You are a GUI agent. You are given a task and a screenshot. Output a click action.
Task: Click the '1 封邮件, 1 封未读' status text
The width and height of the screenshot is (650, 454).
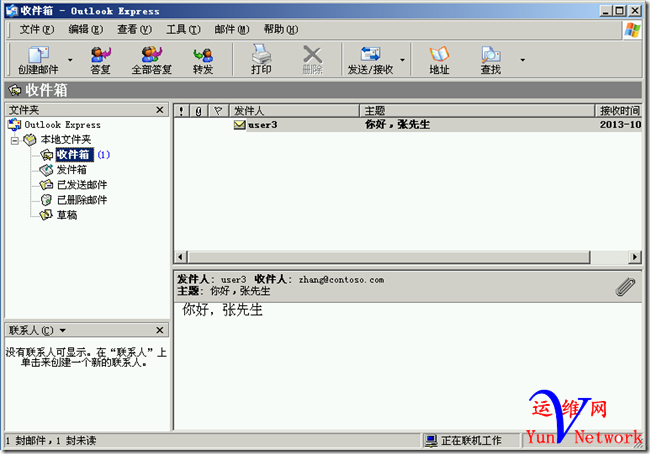coord(51,440)
